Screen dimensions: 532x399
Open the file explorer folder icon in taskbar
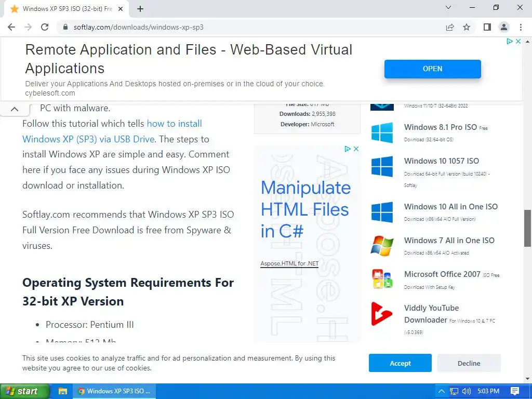tap(63, 391)
